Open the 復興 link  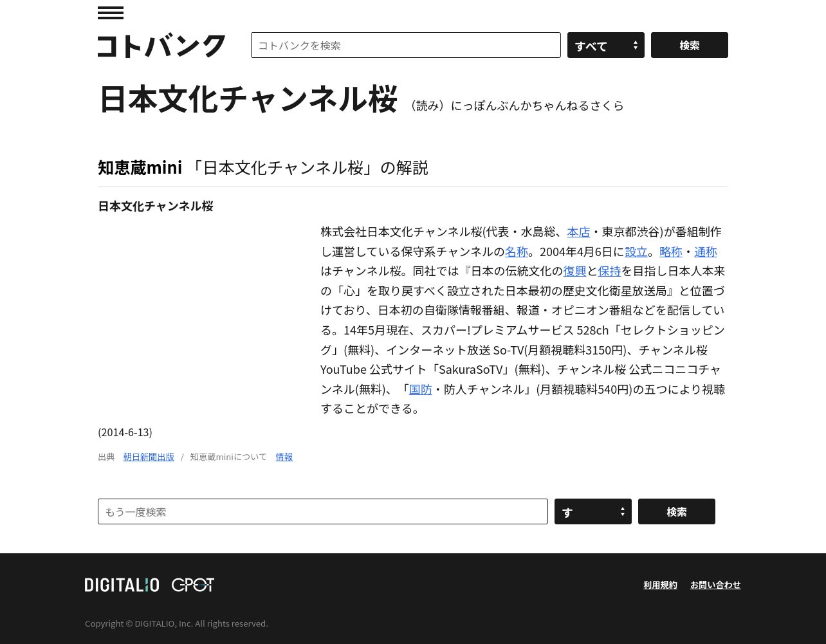tap(574, 271)
